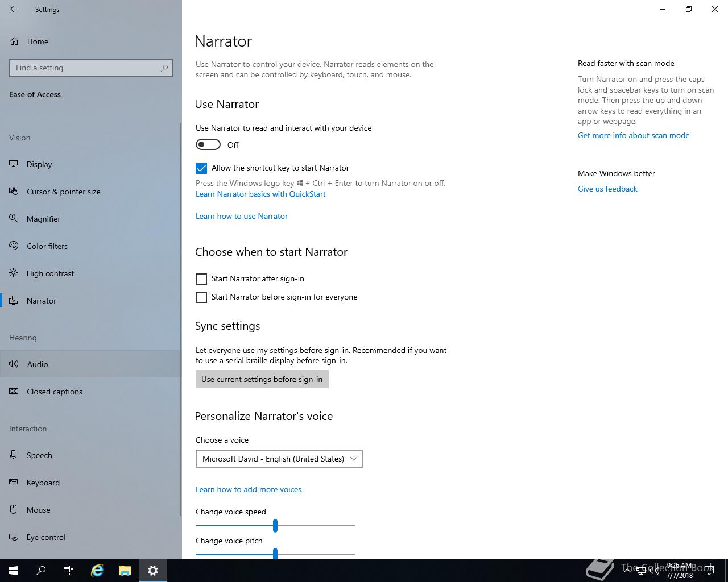Open Get more info about scan mode link
The image size is (728, 582).
point(634,135)
